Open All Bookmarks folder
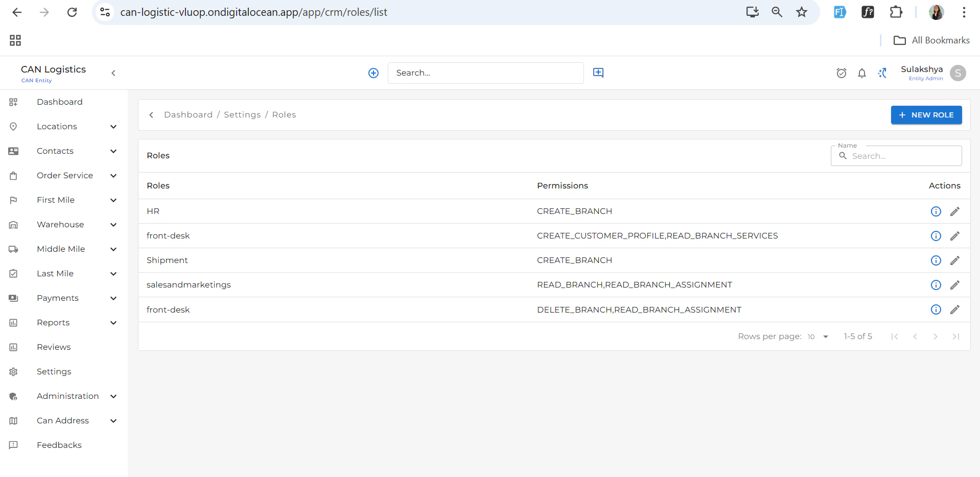Viewport: 980px width, 477px height. pyautogui.click(x=931, y=40)
